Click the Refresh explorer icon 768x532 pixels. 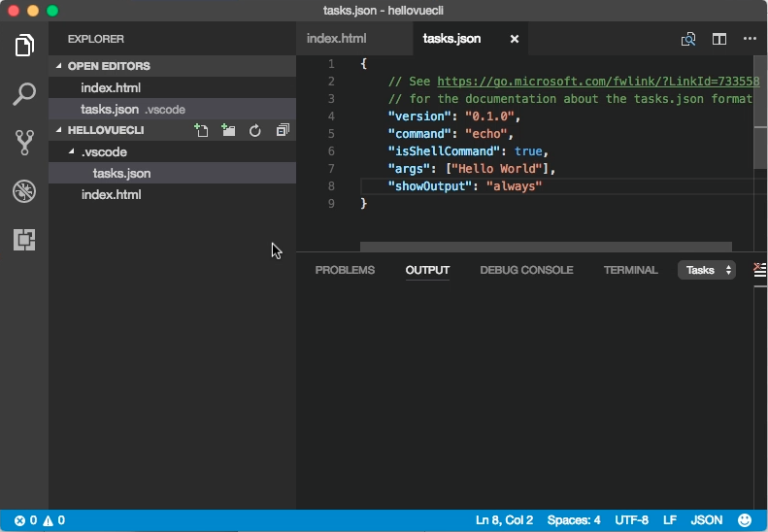click(254, 130)
